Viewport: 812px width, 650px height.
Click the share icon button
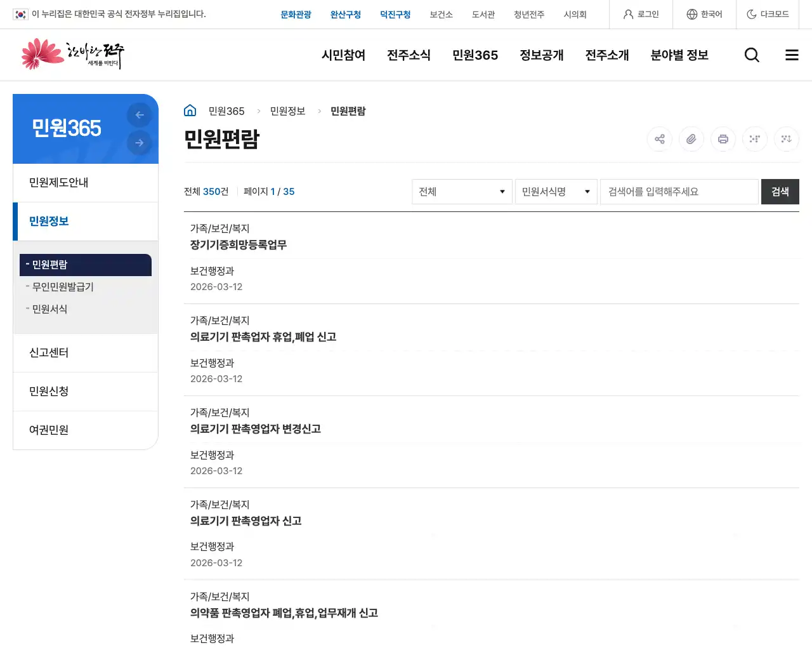pos(660,139)
